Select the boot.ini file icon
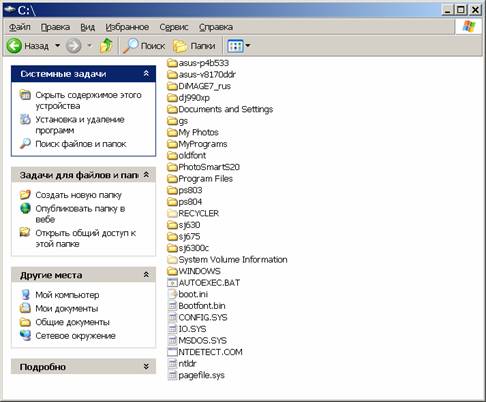The image size is (486, 402). 172,294
